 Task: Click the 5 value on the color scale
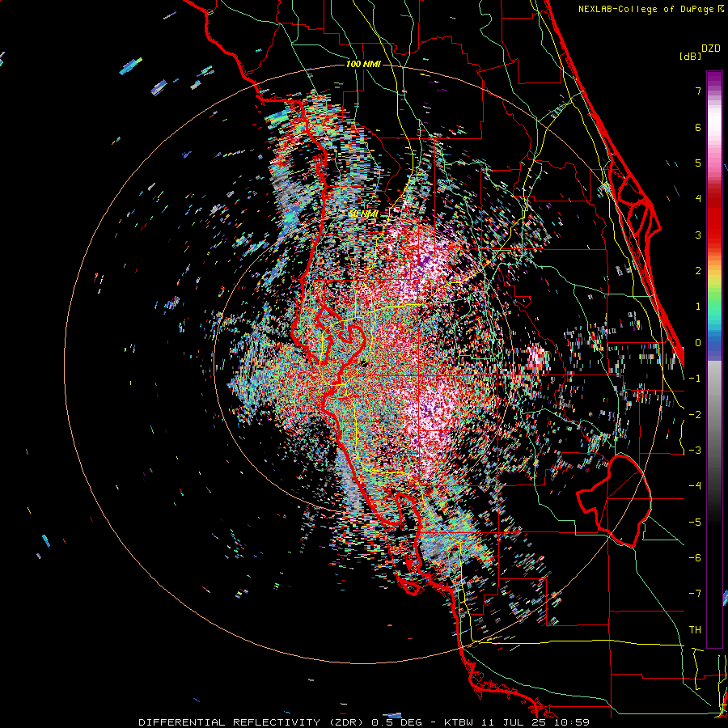point(698,163)
